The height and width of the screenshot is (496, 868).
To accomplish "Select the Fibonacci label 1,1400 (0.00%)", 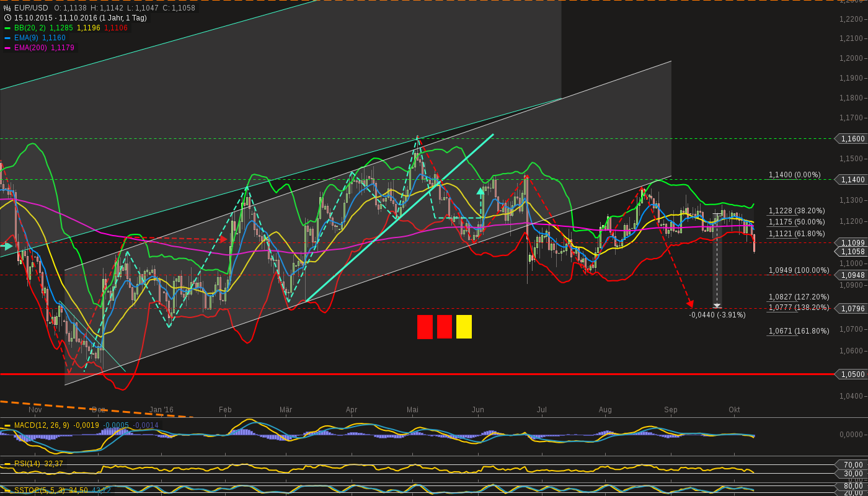I will (x=794, y=175).
